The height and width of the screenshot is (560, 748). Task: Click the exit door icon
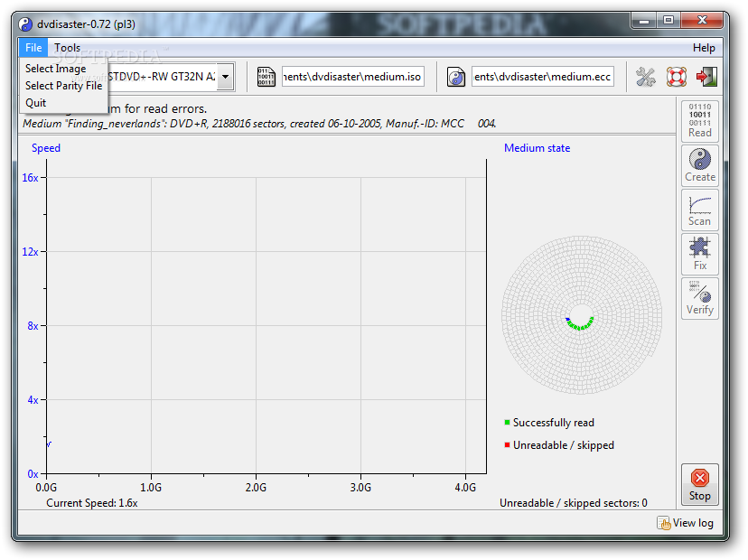pos(706,77)
